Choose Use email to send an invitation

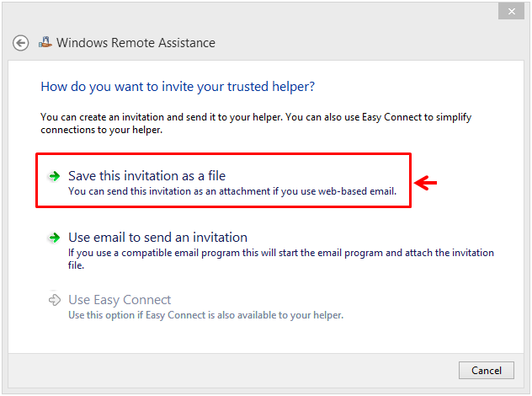click(157, 238)
